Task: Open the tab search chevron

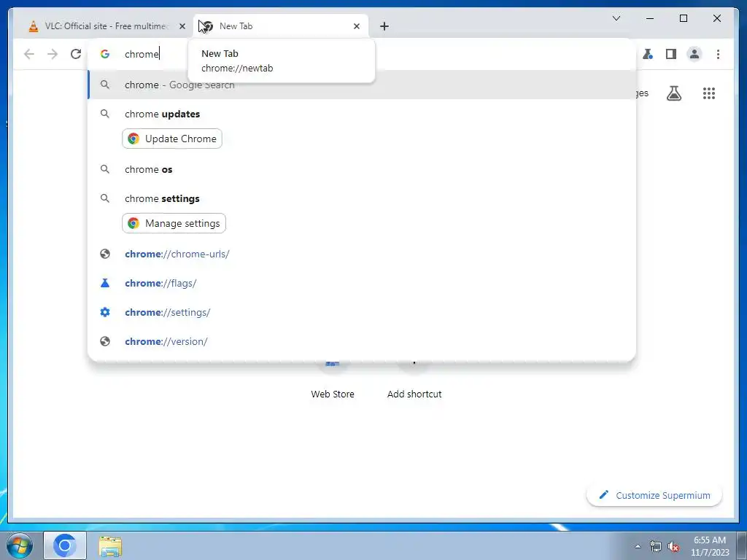Action: coord(616,18)
